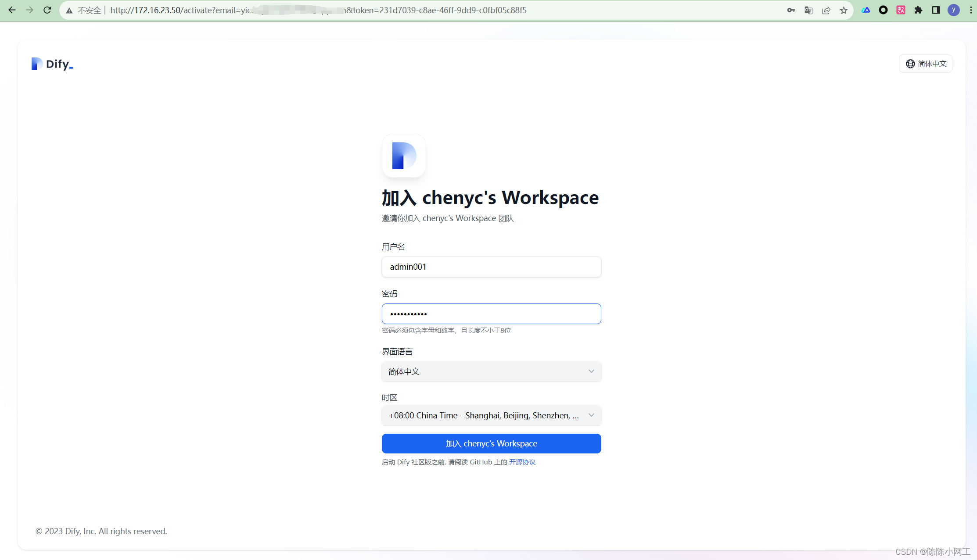This screenshot has height=560, width=977.
Task: Focus the 密码 password field
Action: (x=491, y=314)
